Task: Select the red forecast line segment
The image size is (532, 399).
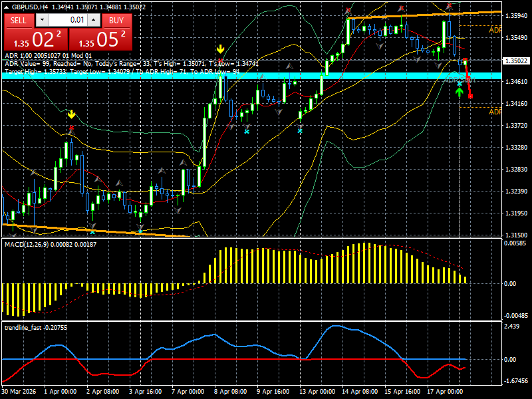Action: click(468, 78)
